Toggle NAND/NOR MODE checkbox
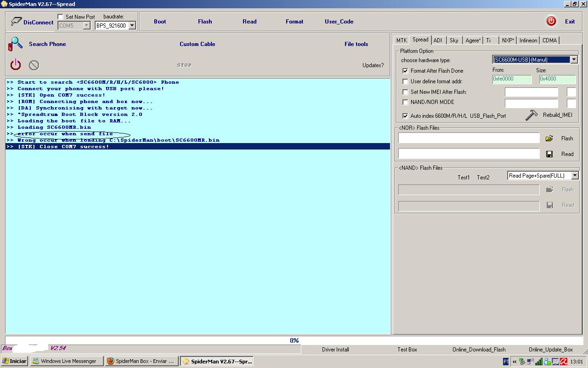 coord(405,102)
